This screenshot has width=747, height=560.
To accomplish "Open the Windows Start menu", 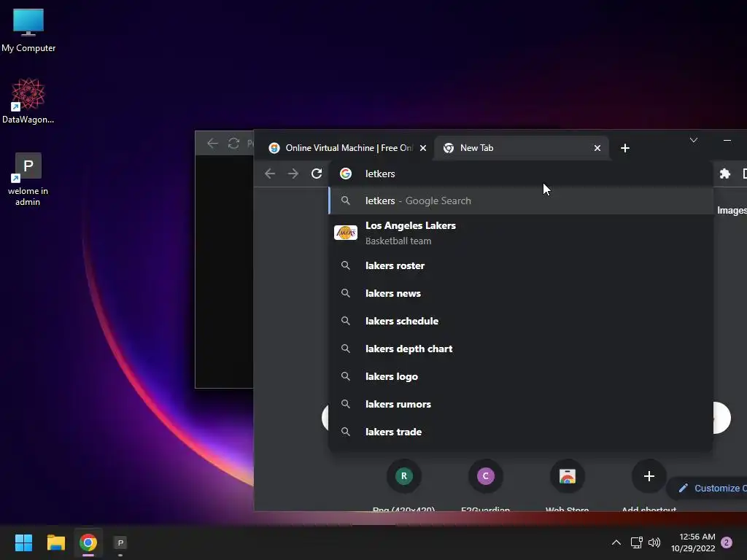I will click(23, 542).
